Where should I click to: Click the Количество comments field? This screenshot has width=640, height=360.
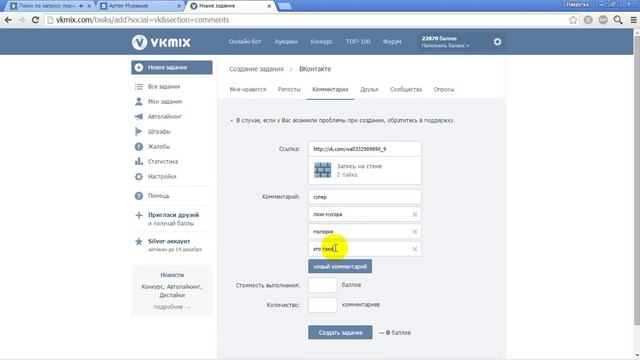(x=322, y=305)
